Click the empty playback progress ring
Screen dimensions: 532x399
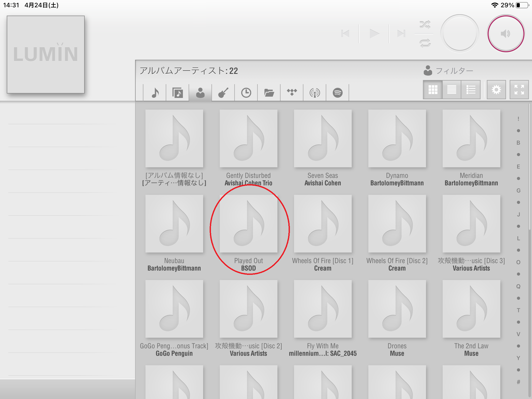pyautogui.click(x=460, y=34)
